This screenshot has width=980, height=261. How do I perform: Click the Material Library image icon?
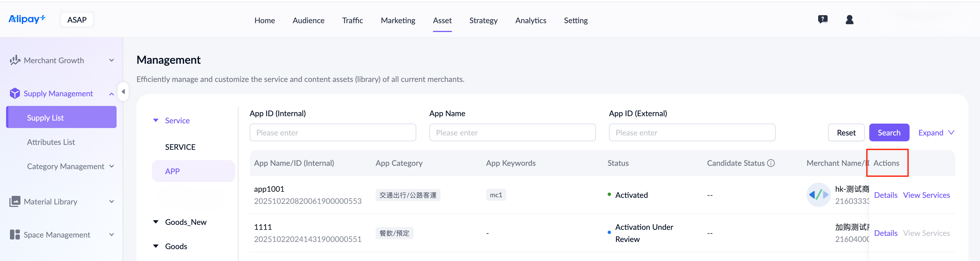tap(15, 201)
